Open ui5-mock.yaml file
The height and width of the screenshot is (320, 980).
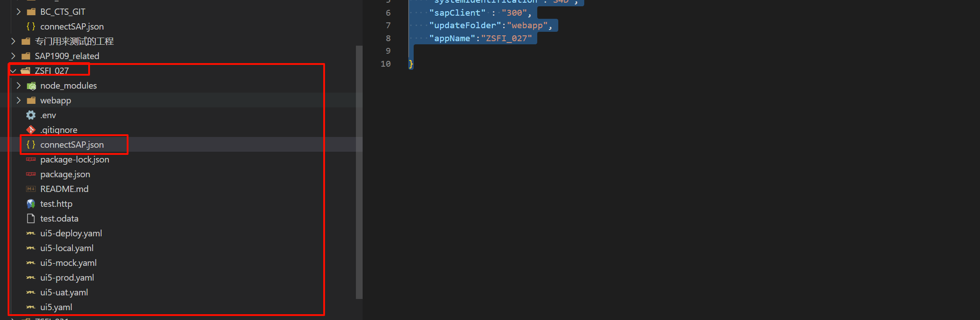pos(68,263)
